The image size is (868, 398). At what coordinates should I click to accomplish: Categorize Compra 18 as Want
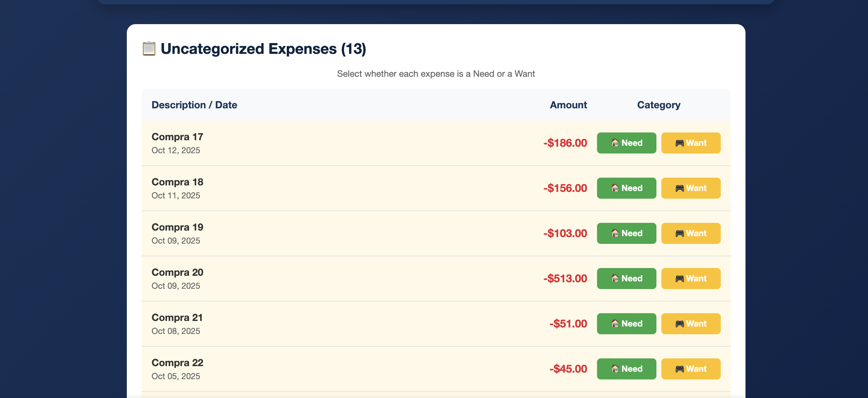pyautogui.click(x=691, y=188)
